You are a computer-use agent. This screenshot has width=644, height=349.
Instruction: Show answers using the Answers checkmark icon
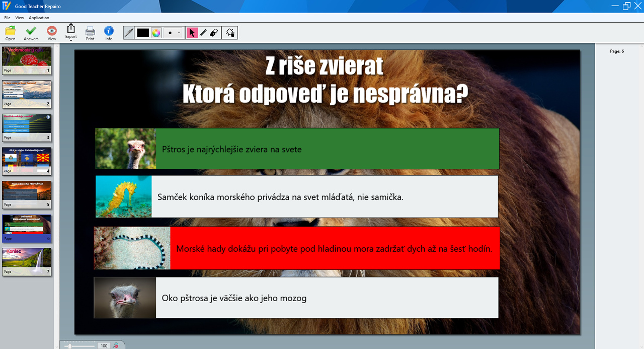coord(31,32)
